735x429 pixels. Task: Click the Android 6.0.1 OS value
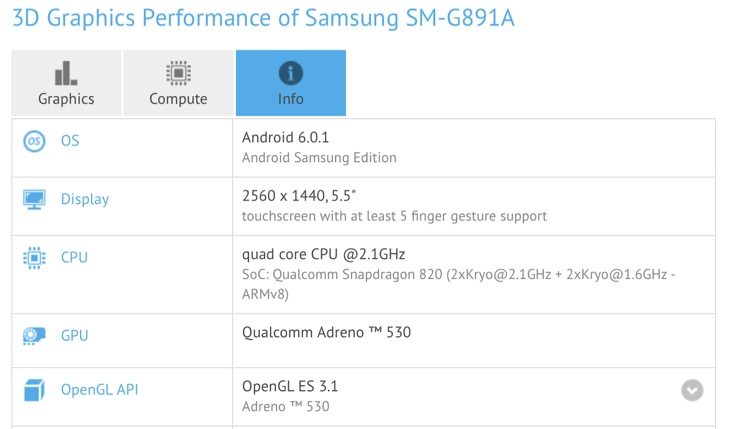click(285, 137)
